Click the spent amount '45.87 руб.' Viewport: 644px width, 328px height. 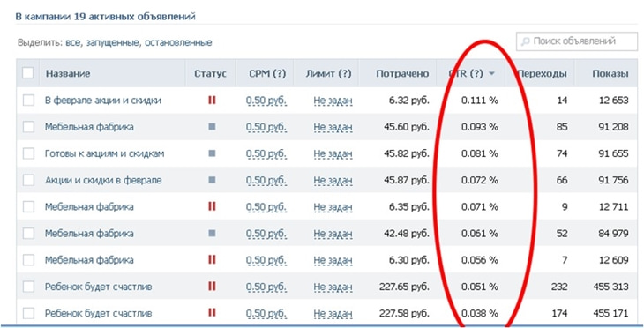(407, 180)
